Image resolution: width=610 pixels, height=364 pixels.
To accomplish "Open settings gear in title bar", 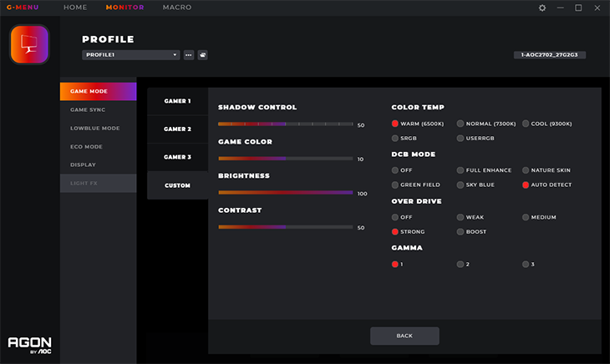I will point(542,8).
